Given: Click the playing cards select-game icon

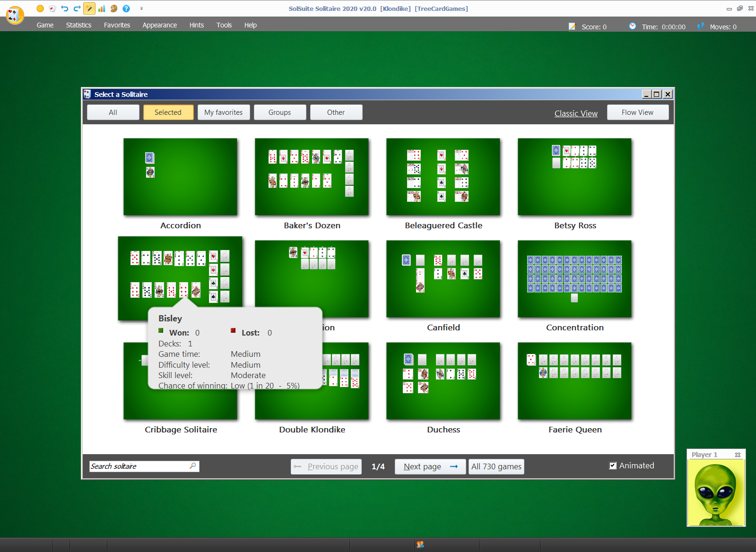Looking at the screenshot, I should click(52, 9).
